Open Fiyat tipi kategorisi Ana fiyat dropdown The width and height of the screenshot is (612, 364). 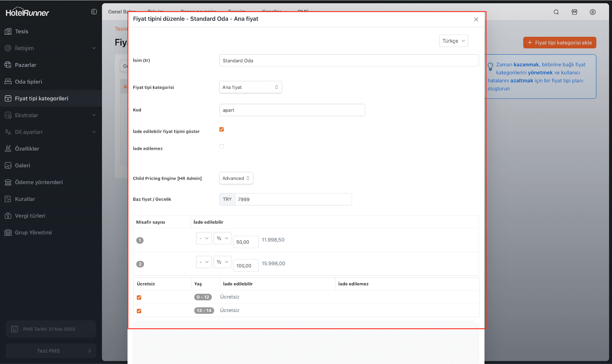tap(250, 87)
